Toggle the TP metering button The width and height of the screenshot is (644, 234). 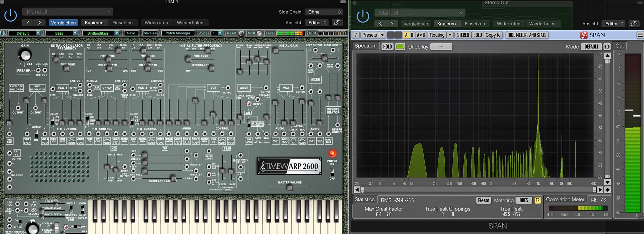pyautogui.click(x=537, y=200)
